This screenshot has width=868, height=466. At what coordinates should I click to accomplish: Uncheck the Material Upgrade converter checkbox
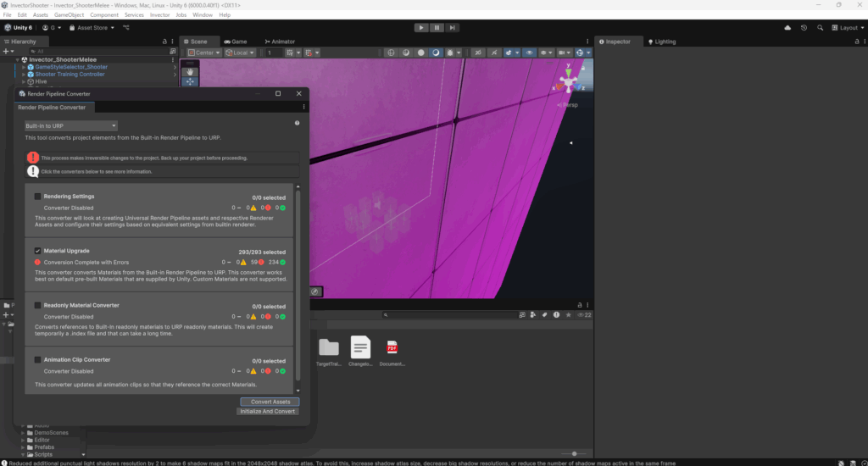[38, 251]
